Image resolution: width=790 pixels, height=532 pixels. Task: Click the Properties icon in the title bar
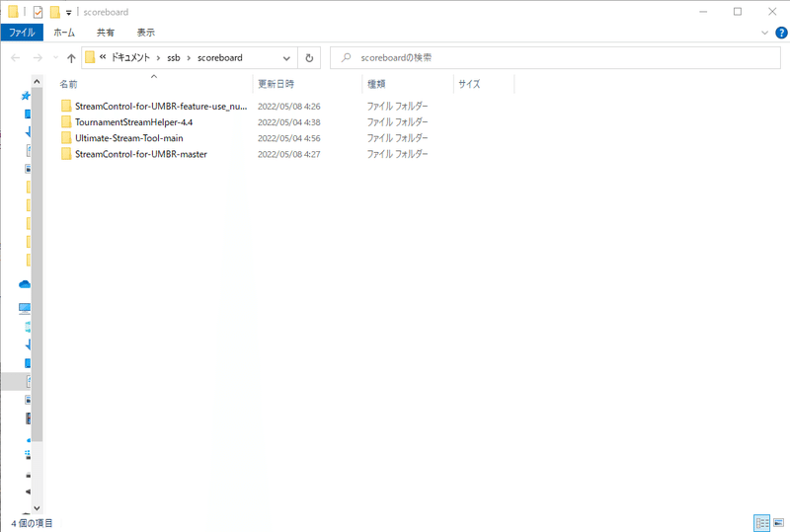tap(38, 12)
